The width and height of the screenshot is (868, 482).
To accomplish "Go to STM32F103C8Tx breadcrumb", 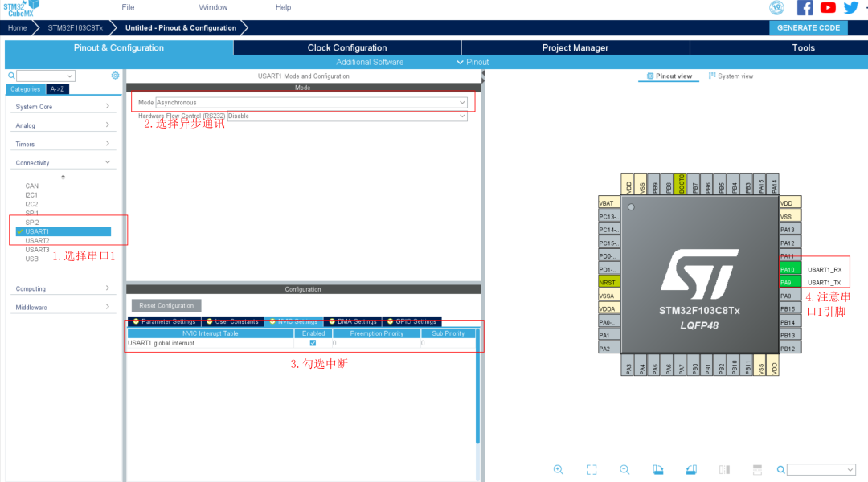I will tap(76, 27).
